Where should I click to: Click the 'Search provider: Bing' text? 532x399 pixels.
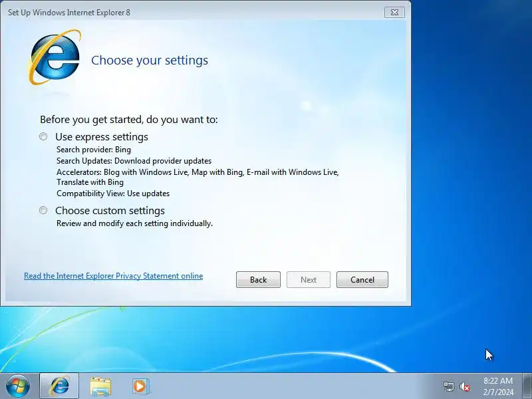pos(94,150)
